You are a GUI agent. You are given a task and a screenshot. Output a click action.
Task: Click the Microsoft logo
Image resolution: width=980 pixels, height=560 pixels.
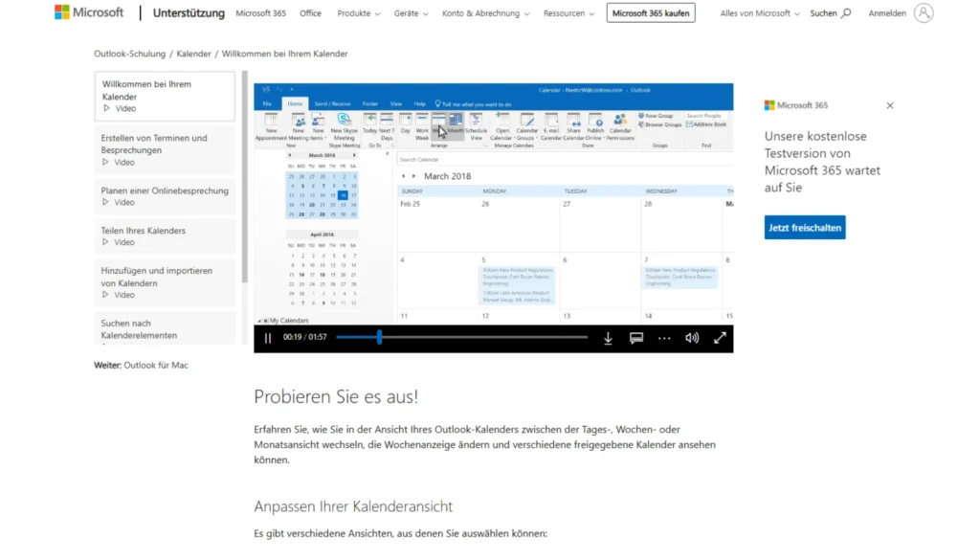coord(89,12)
